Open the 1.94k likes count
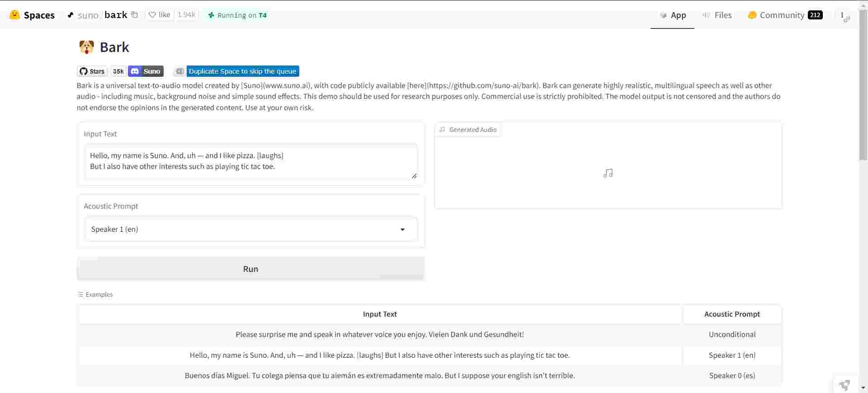Viewport: 868px width, 393px height. point(186,15)
